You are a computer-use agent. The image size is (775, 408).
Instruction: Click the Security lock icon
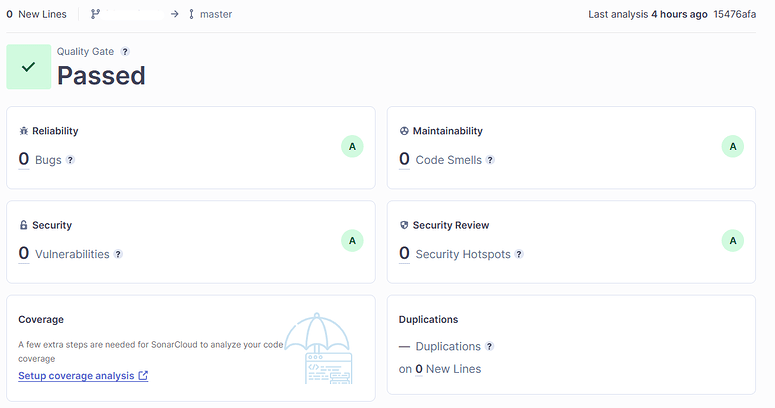click(24, 226)
